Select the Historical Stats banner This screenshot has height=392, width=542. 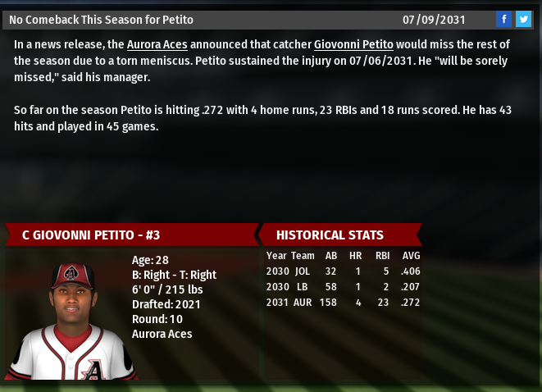pyautogui.click(x=339, y=235)
